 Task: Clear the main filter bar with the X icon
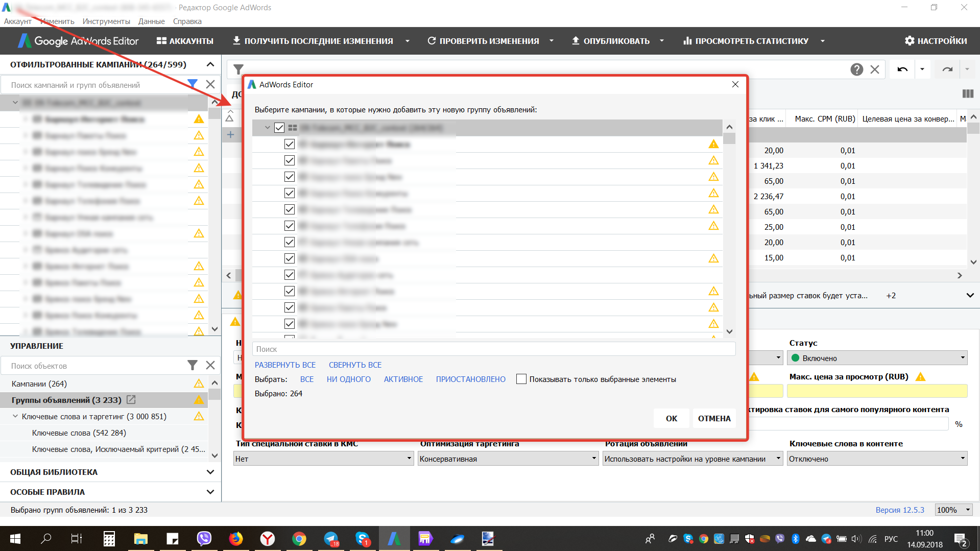click(875, 69)
